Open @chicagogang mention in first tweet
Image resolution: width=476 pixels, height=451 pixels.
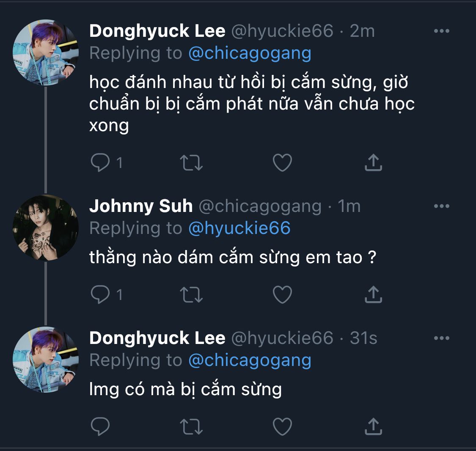coord(250,53)
